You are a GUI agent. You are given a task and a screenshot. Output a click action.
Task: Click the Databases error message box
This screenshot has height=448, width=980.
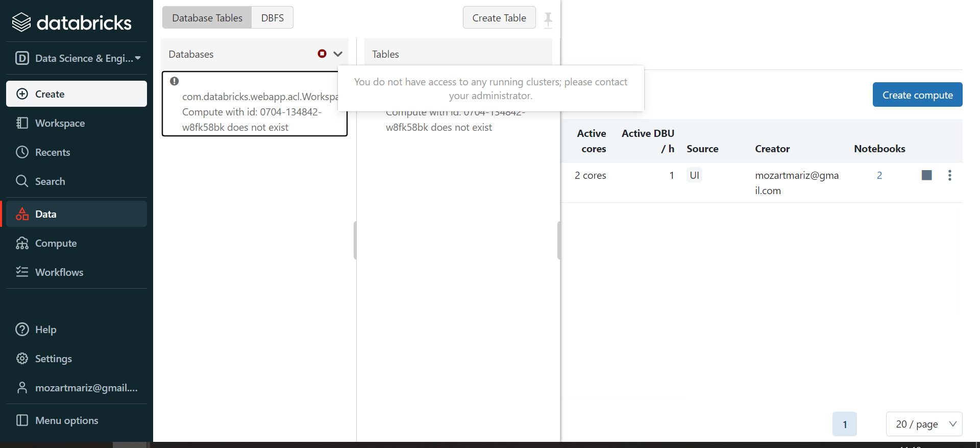point(255,104)
